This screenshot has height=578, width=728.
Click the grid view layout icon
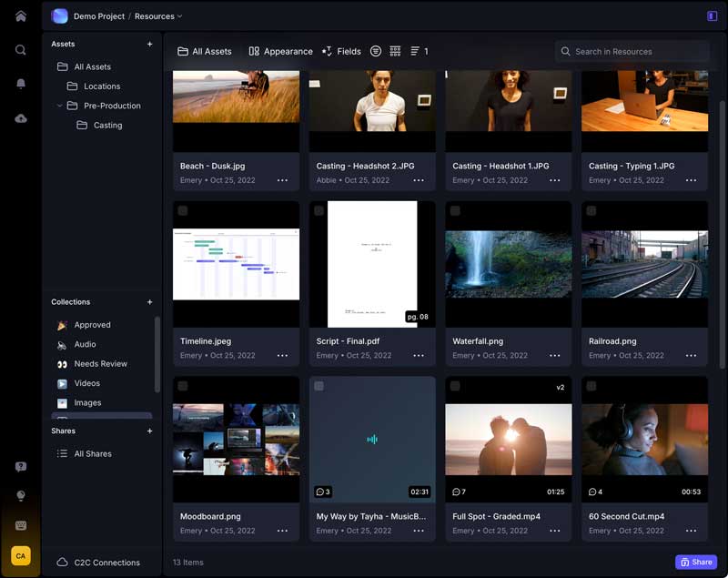click(x=395, y=52)
